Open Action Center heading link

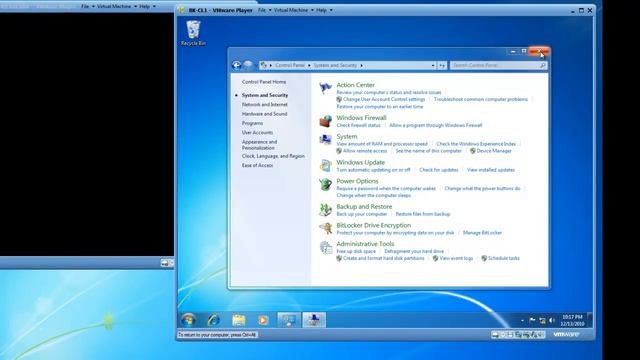(x=355, y=85)
